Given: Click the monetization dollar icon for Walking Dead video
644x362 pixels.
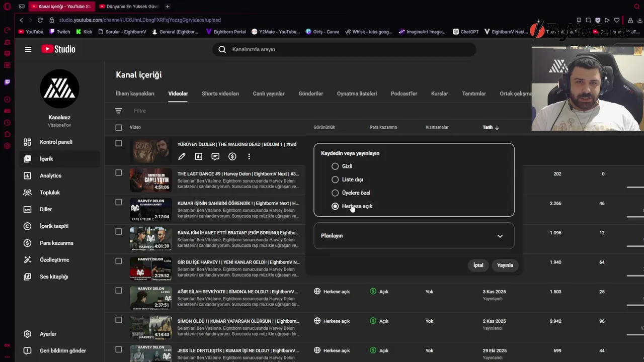Looking at the screenshot, I should (232, 156).
